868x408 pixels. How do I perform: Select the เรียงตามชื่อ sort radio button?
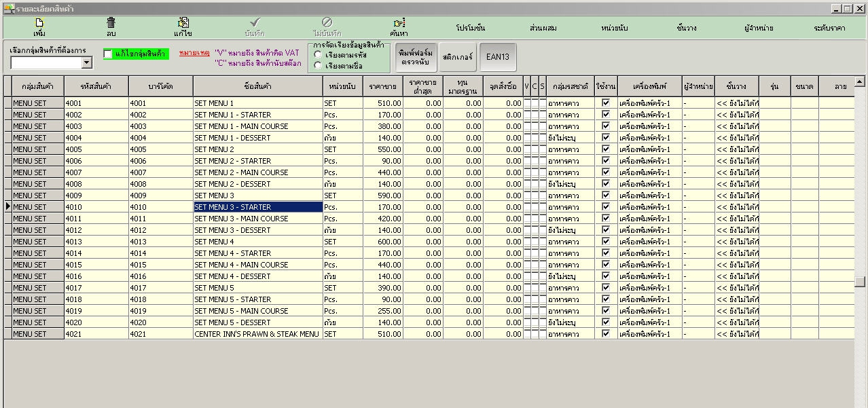coord(318,66)
